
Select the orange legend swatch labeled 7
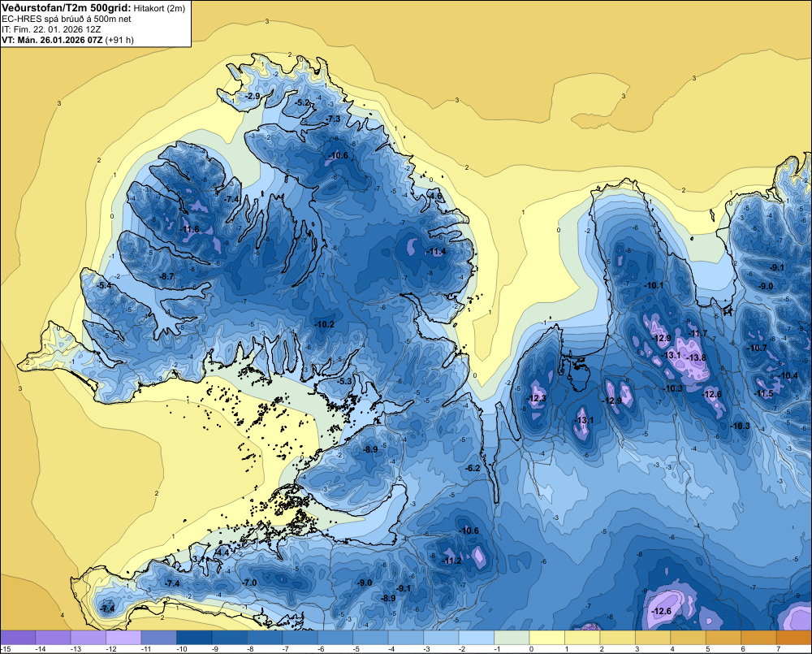(794, 638)
